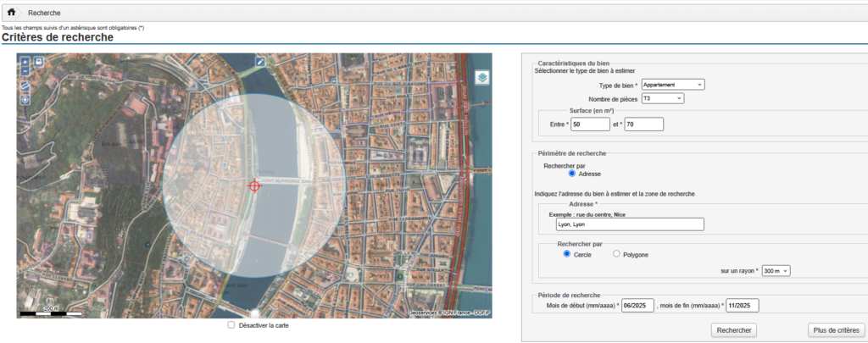Viewport: 868px width, 343px height.
Task: Open the rayon 300 m dropdown
Action: pyautogui.click(x=776, y=270)
